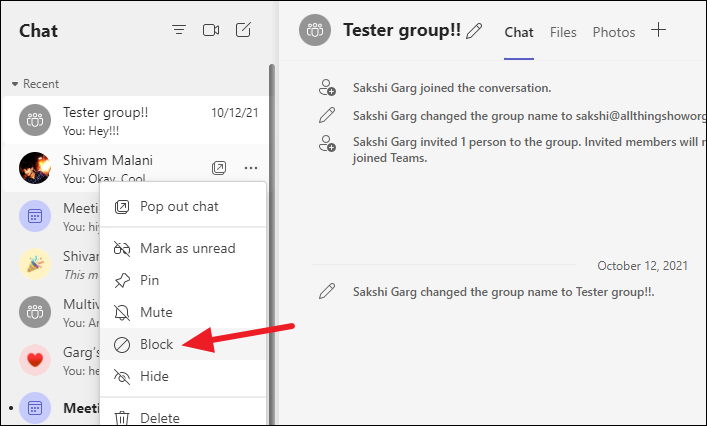Collapse the Recent chats section

click(x=35, y=84)
